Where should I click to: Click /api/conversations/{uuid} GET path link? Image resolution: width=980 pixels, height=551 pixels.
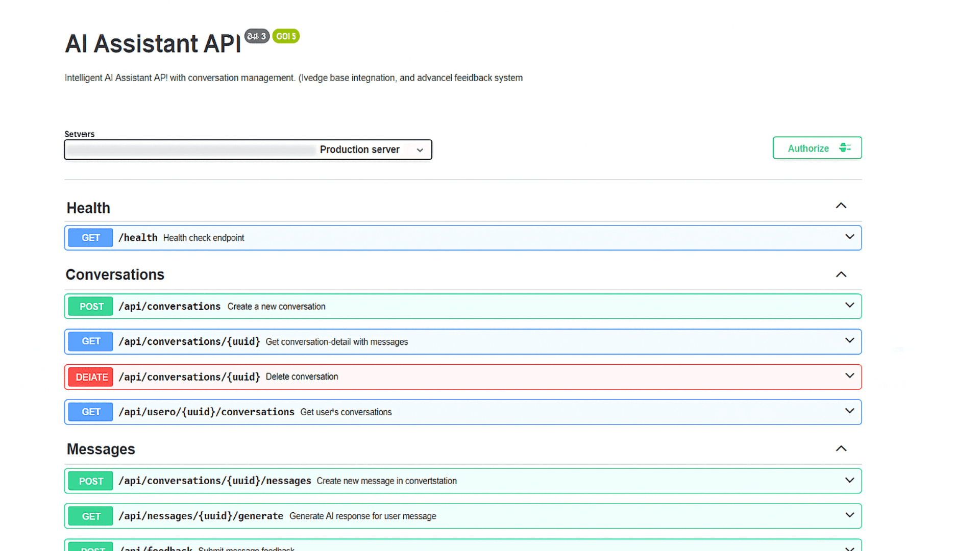(x=189, y=342)
